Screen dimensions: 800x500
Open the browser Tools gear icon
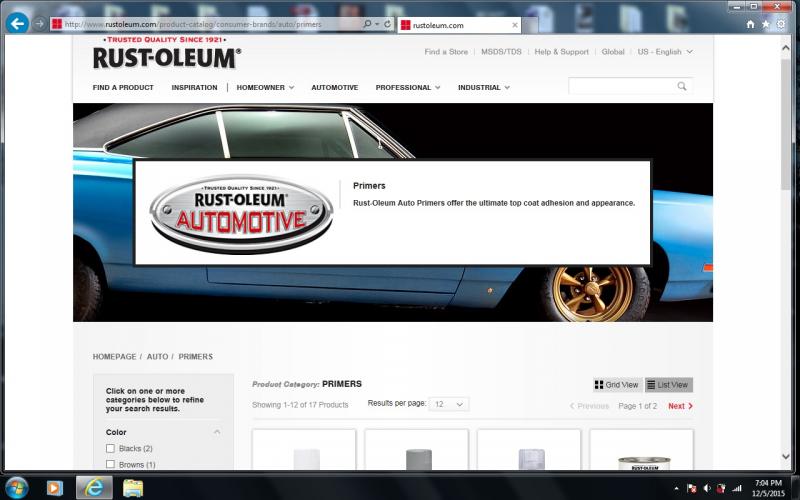coord(781,24)
